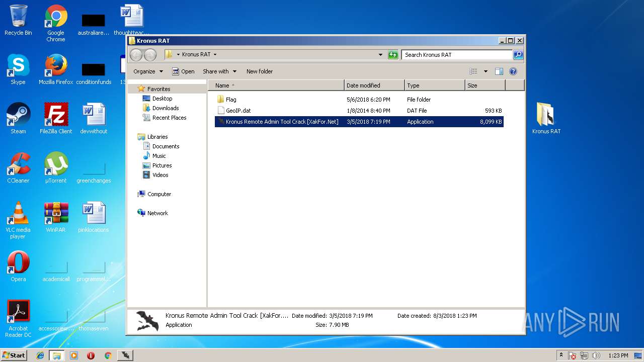Open FileZilla Client desktop icon
This screenshot has width=644, height=362.
56,119
